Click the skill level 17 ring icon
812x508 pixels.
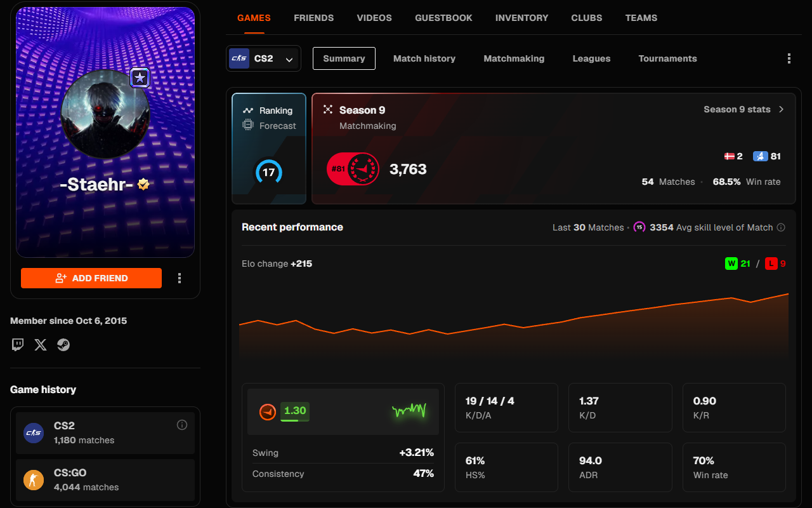pyautogui.click(x=268, y=173)
